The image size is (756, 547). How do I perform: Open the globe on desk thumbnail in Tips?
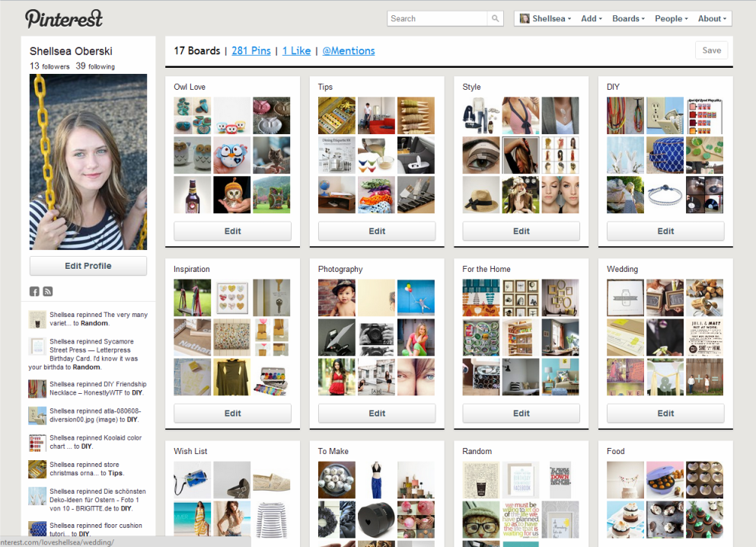[x=337, y=194]
